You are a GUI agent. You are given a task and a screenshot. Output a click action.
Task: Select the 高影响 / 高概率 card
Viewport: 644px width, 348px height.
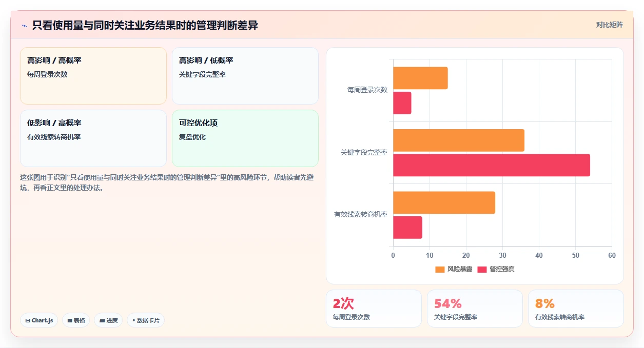coord(93,76)
